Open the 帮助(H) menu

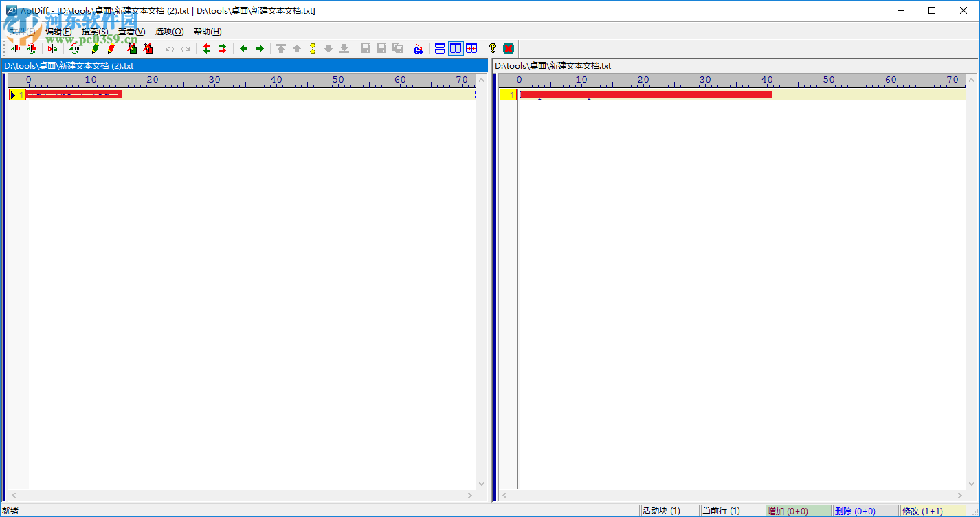(208, 32)
